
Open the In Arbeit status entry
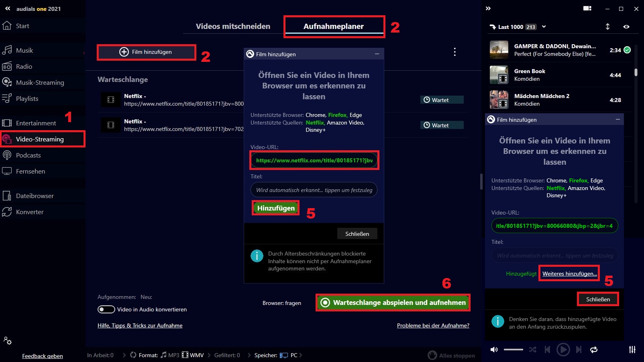(x=100, y=355)
